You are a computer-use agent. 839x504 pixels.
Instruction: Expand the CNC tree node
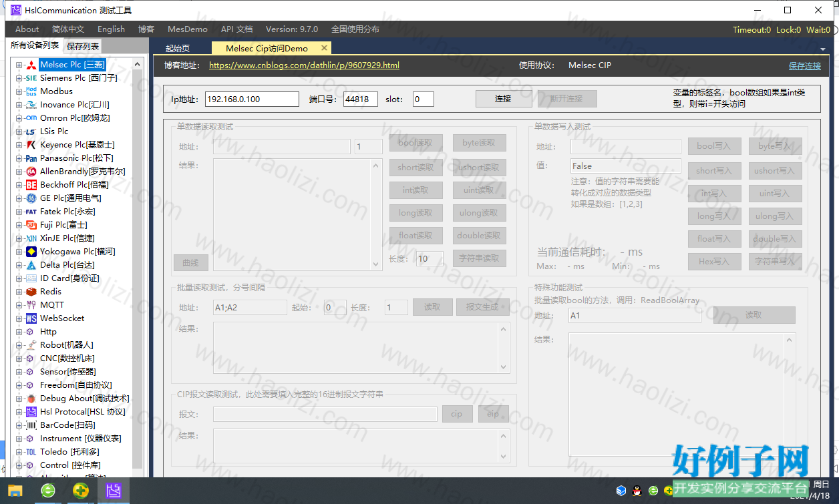(19, 358)
